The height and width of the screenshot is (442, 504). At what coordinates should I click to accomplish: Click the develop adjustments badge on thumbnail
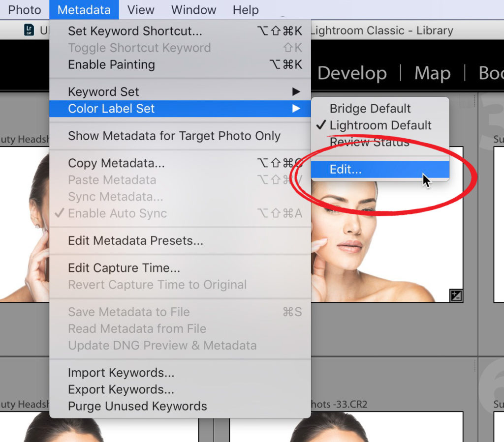pyautogui.click(x=456, y=295)
